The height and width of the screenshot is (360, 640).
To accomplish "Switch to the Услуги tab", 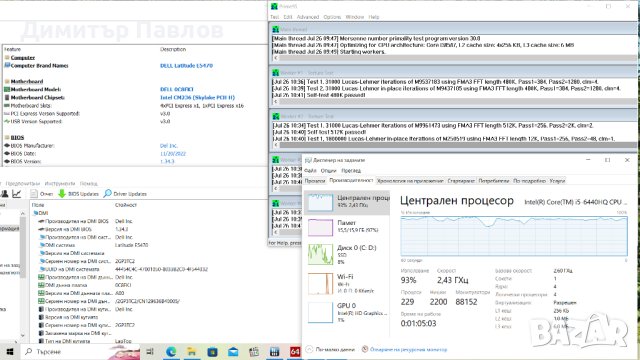I will [x=557, y=181].
